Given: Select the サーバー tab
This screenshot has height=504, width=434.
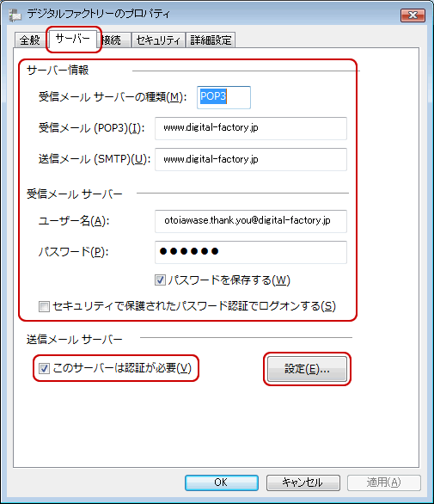Looking at the screenshot, I should pyautogui.click(x=73, y=39).
